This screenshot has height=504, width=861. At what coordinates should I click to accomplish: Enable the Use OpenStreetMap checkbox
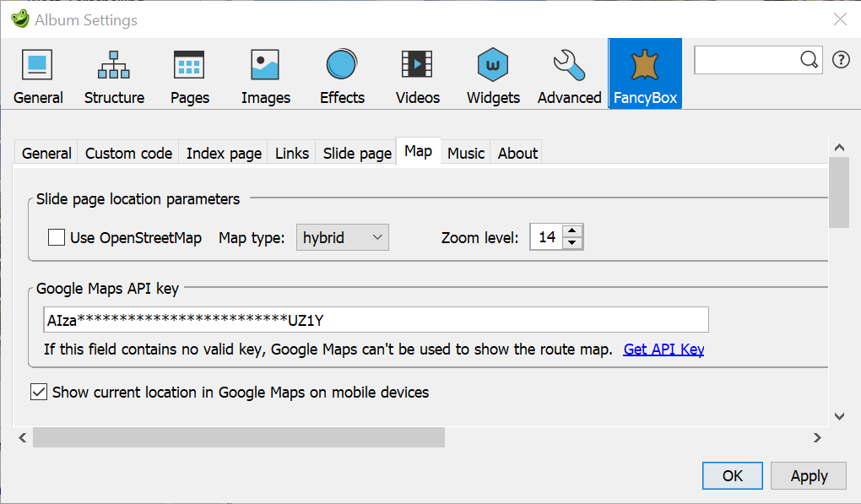[57, 238]
